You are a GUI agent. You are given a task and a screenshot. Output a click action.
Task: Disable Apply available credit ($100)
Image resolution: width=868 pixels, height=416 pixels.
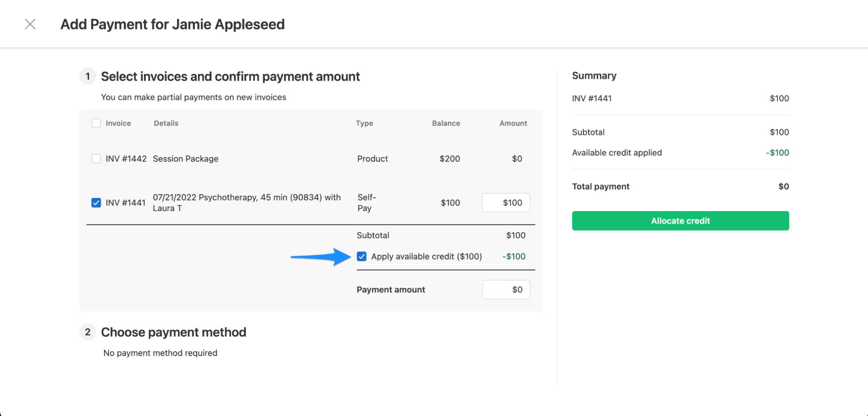coord(362,256)
